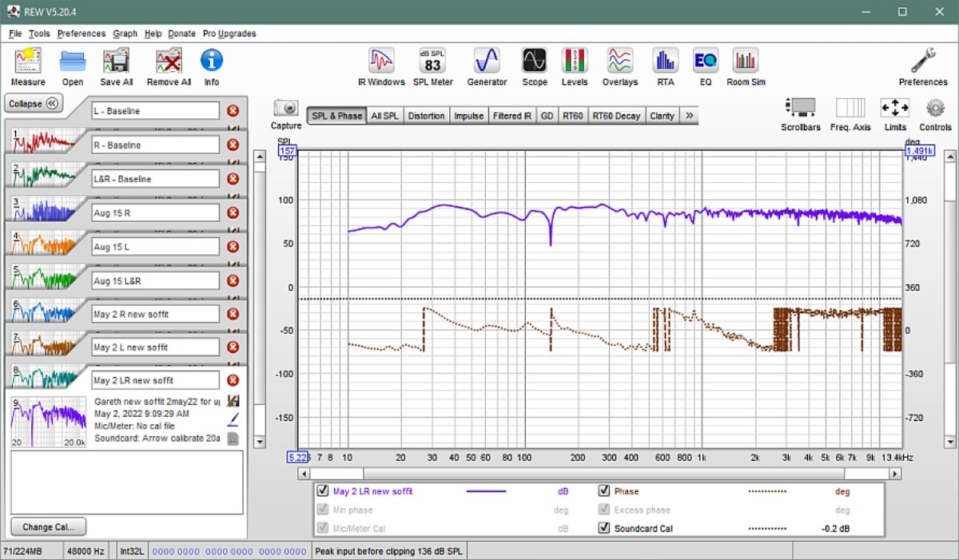Remove the Aug 15 L measurement

[233, 247]
